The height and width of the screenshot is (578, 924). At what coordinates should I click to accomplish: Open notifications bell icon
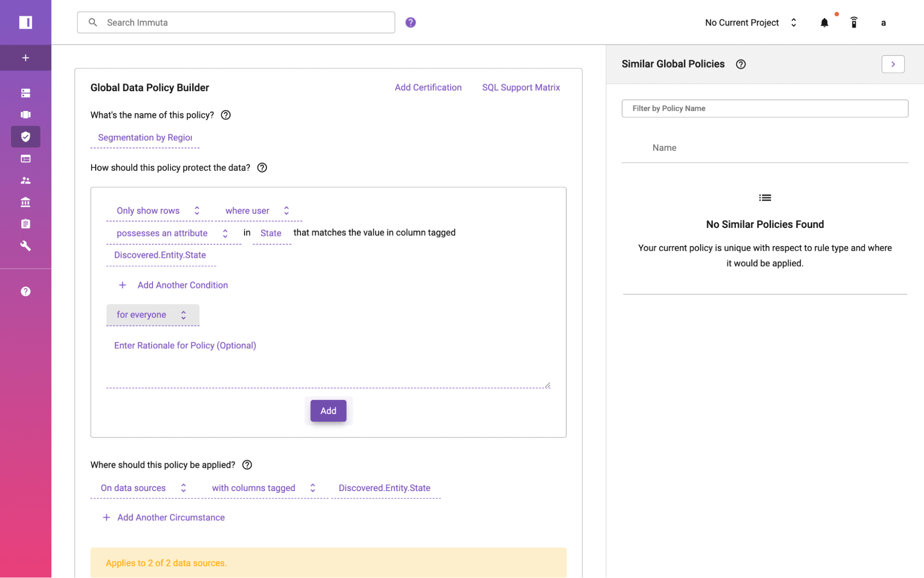(824, 23)
